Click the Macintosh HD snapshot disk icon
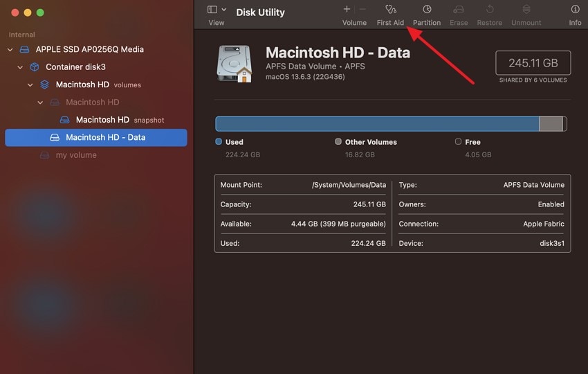The height and width of the screenshot is (374, 588). pyautogui.click(x=64, y=120)
